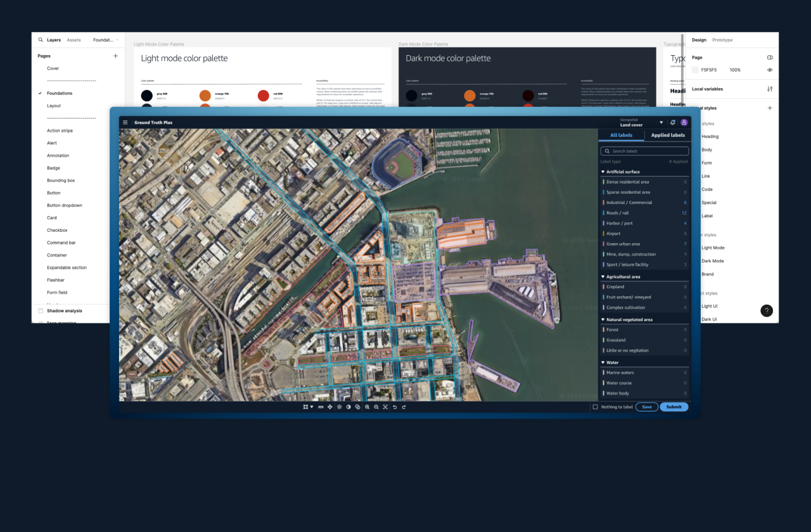Click the undo arrow in bottom toolbar
The height and width of the screenshot is (532, 811).
[x=395, y=407]
